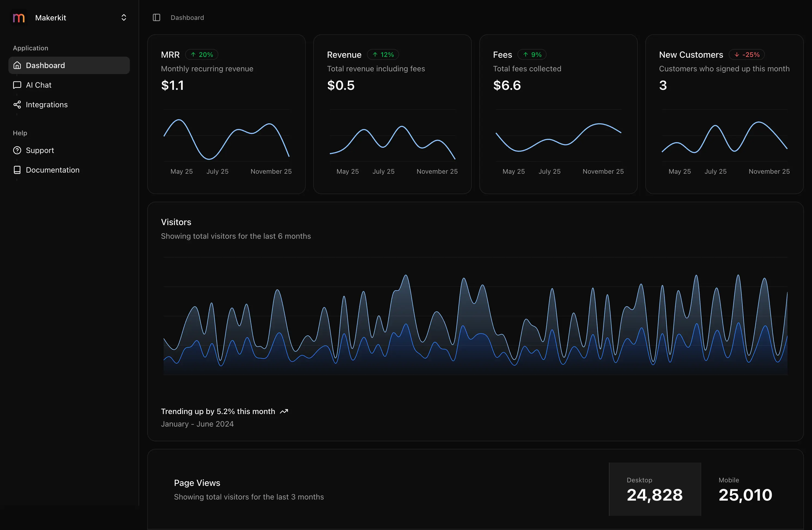Click the Dashboard home icon
Image resolution: width=812 pixels, height=530 pixels.
pos(17,65)
